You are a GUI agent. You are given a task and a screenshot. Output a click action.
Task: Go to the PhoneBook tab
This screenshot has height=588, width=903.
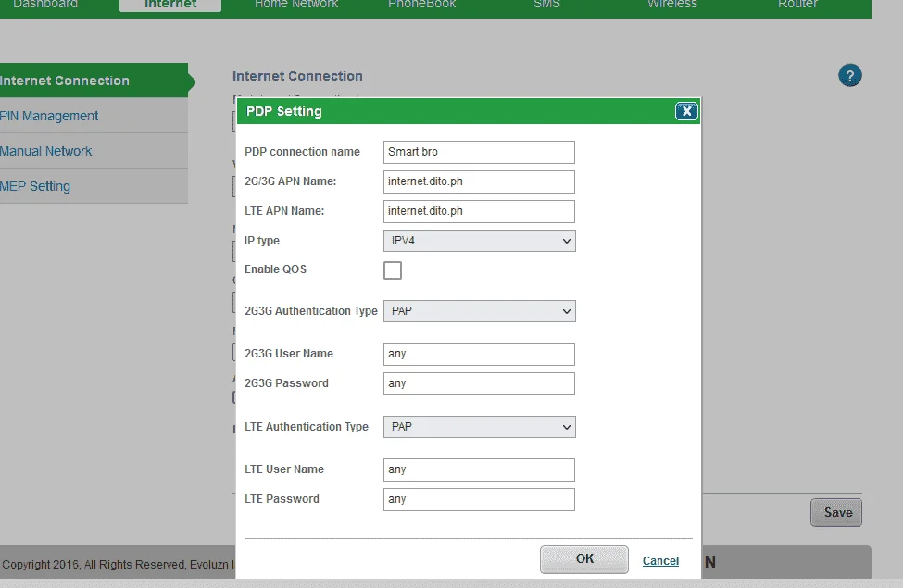(x=422, y=4)
